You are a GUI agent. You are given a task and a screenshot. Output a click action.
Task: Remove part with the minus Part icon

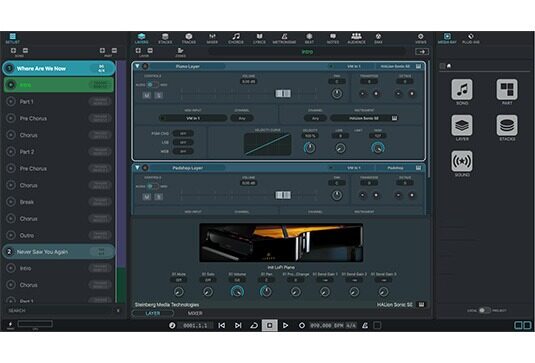[x=114, y=50]
